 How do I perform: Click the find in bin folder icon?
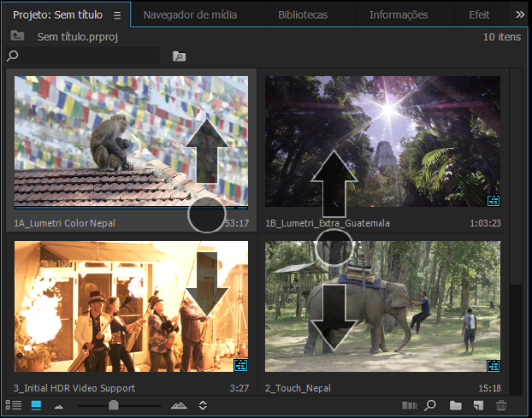click(179, 56)
